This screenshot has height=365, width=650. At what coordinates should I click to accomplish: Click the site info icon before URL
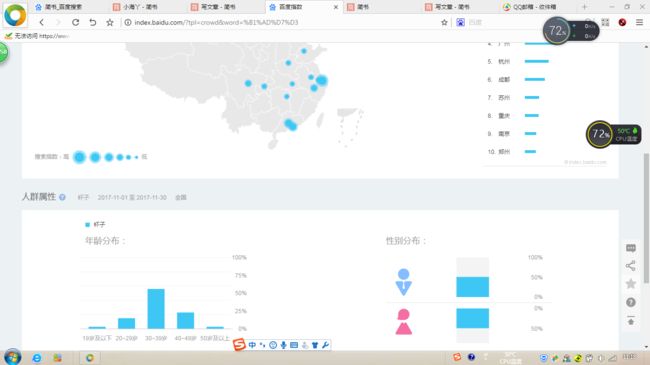pos(128,22)
